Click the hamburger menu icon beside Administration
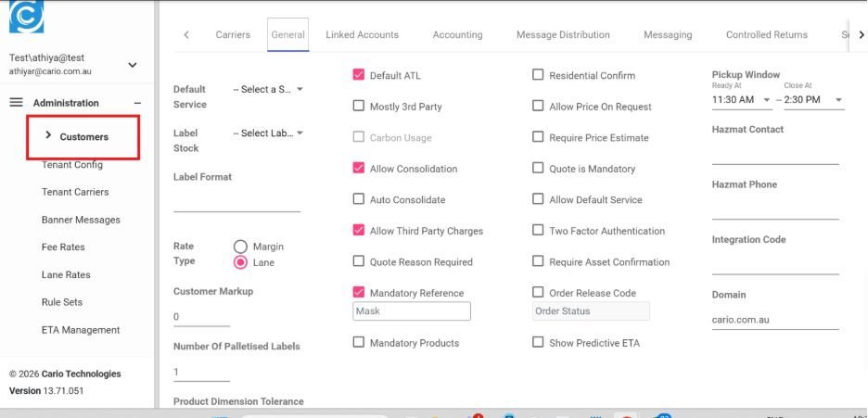Screen dimensions: 868x418 coord(16,103)
